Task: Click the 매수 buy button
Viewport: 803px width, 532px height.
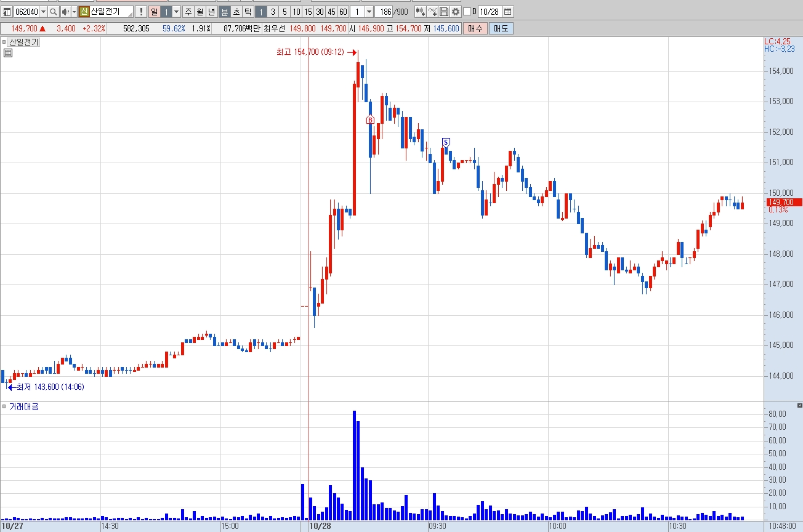Action: pyautogui.click(x=475, y=28)
